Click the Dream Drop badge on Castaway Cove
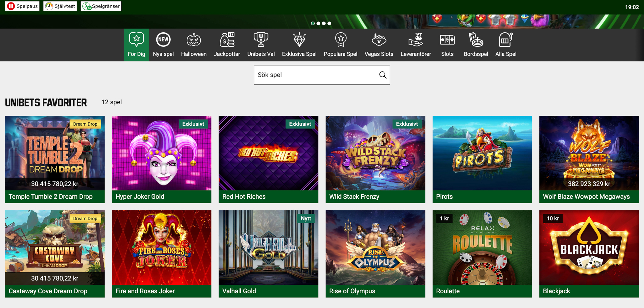Screen dimensions: 644x308 [x=85, y=219]
